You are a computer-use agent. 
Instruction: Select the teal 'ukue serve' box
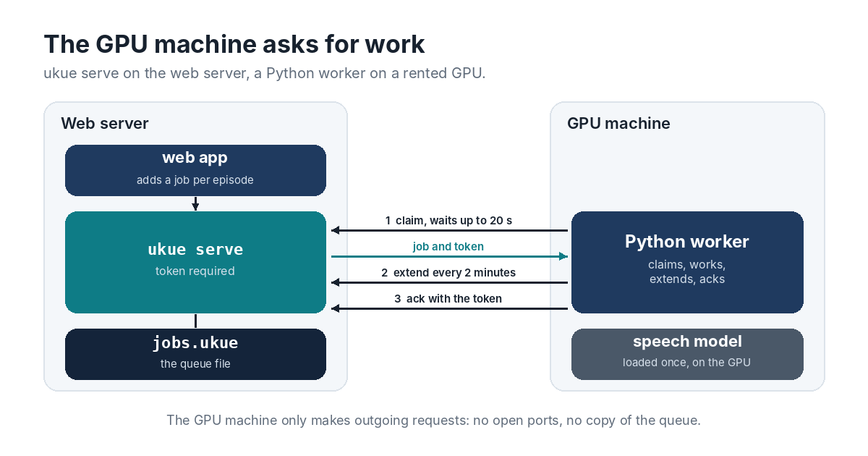tap(195, 262)
